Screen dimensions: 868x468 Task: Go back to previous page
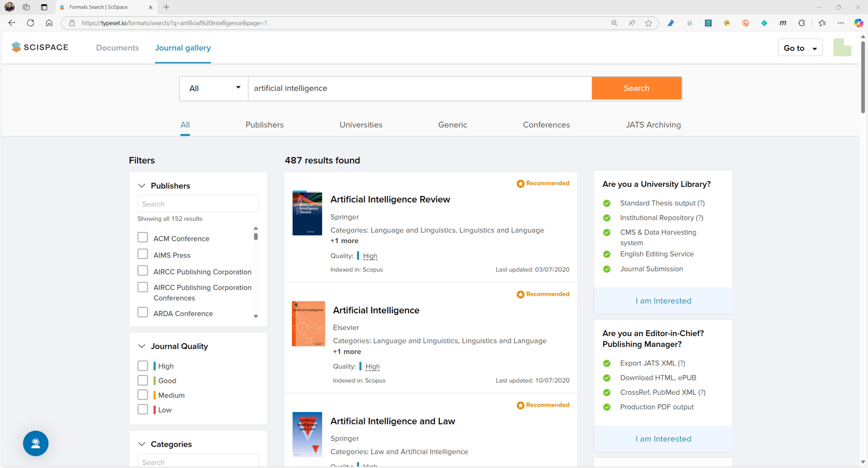pyautogui.click(x=12, y=23)
